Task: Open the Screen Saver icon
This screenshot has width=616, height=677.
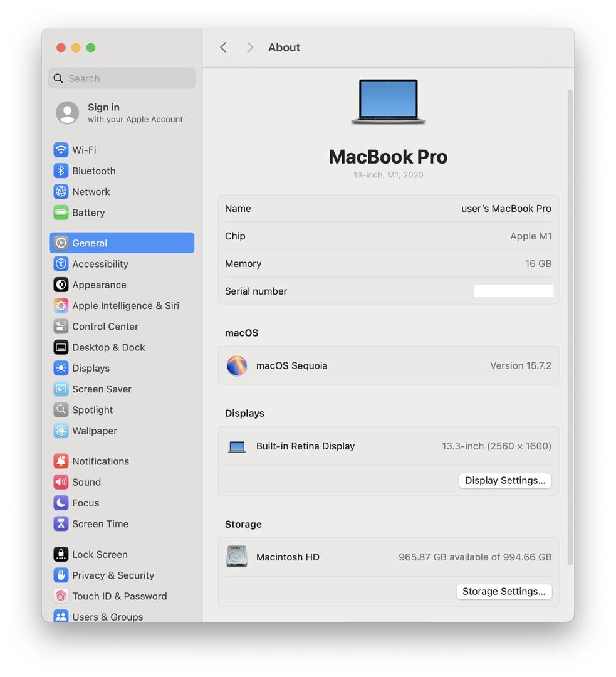Action: pos(61,389)
